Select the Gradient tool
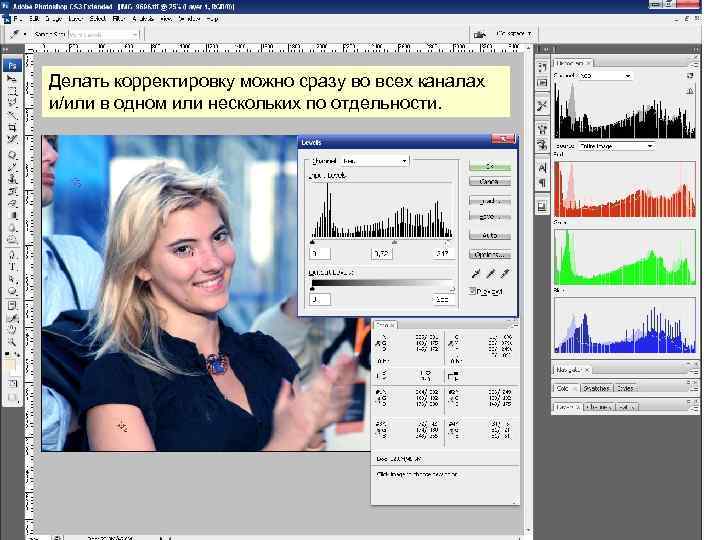This screenshot has height=540, width=720. tap(12, 215)
